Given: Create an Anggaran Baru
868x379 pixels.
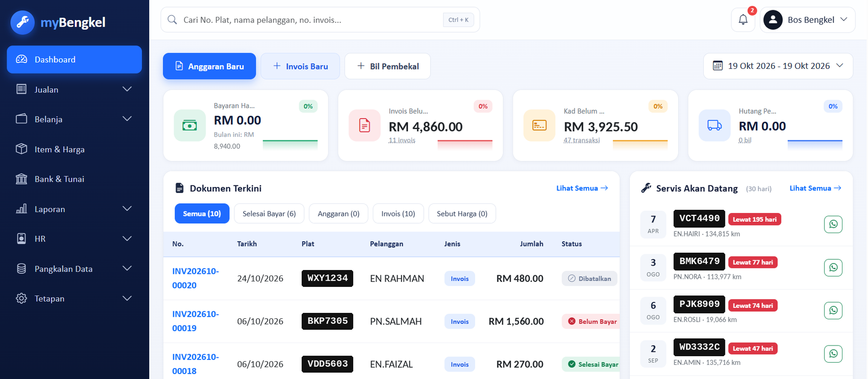Looking at the screenshot, I should click(x=209, y=66).
